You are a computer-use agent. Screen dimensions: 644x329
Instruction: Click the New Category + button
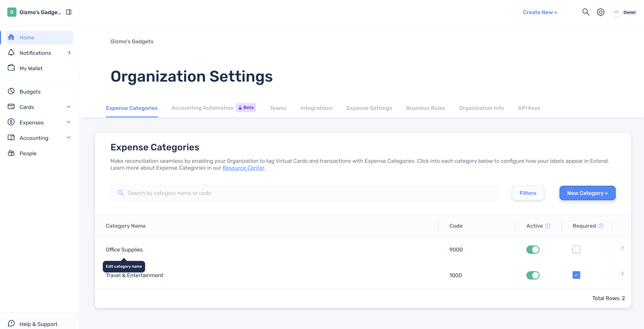pyautogui.click(x=587, y=193)
